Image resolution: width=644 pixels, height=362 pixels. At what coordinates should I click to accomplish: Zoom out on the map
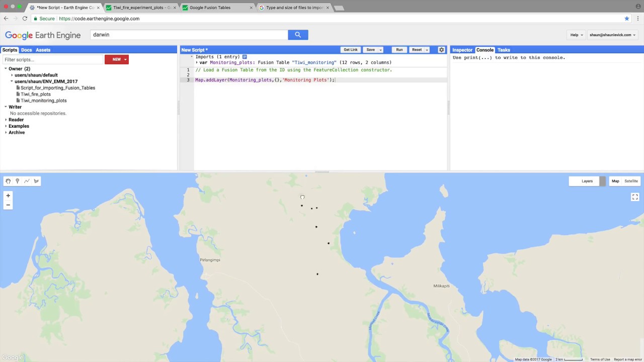click(x=8, y=205)
